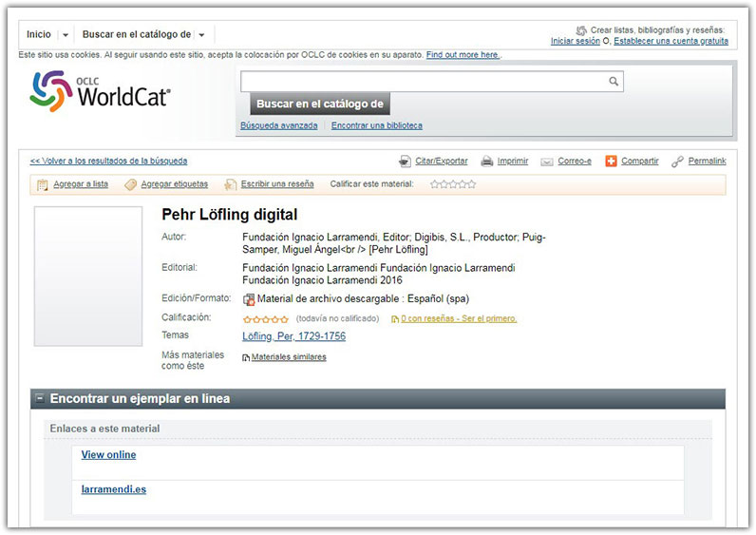Click the printer icon beside Imprimir
The image size is (756, 535).
click(487, 162)
